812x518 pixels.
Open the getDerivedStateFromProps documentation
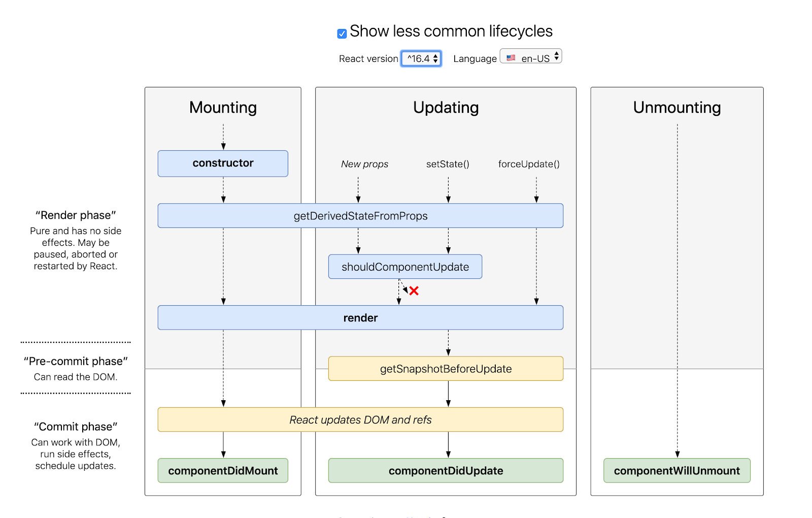point(360,215)
